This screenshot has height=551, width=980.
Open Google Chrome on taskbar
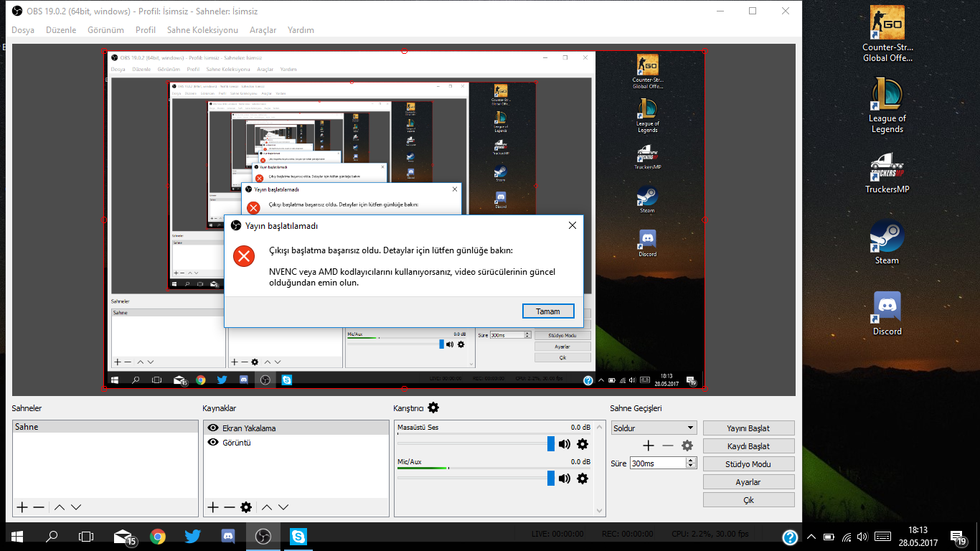[158, 536]
